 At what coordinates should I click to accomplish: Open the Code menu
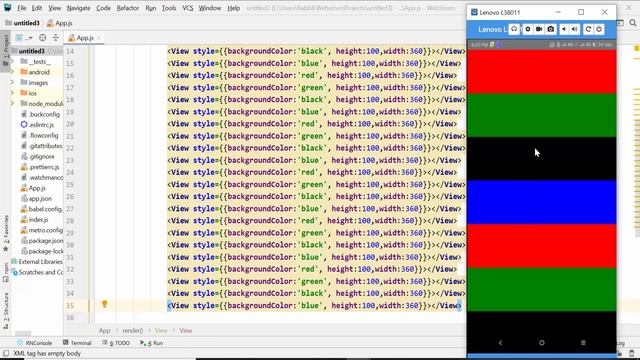point(103,8)
